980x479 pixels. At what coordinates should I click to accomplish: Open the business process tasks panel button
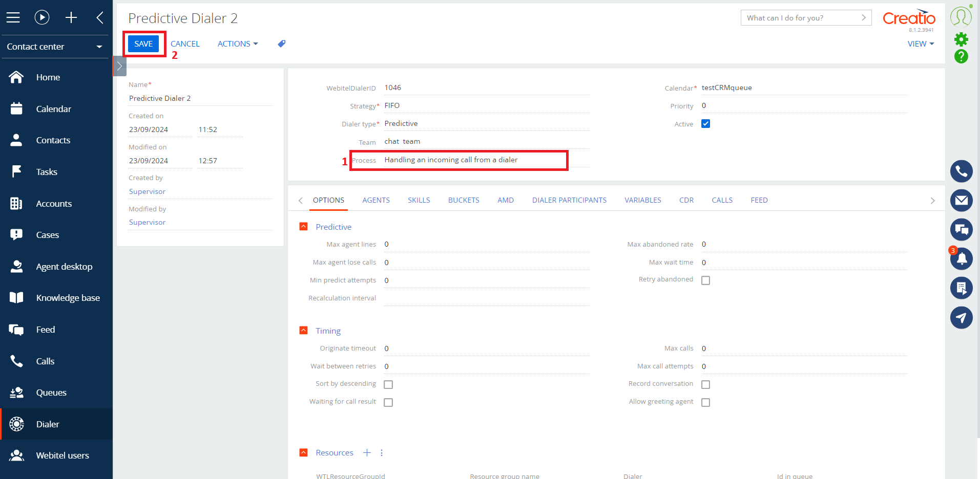pyautogui.click(x=962, y=288)
